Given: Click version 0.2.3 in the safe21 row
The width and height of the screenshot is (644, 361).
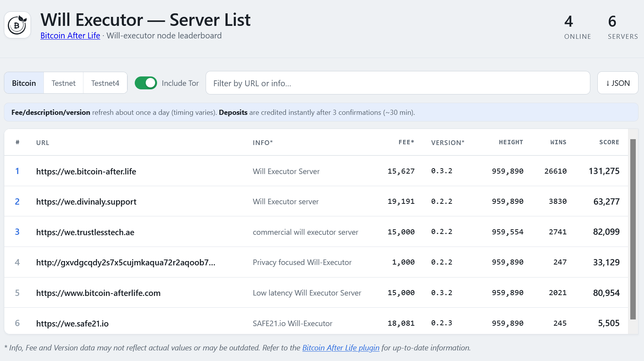Looking at the screenshot, I should point(441,323).
